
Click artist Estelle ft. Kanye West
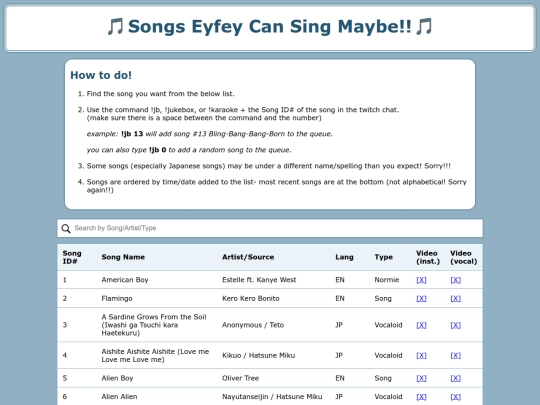coord(259,280)
